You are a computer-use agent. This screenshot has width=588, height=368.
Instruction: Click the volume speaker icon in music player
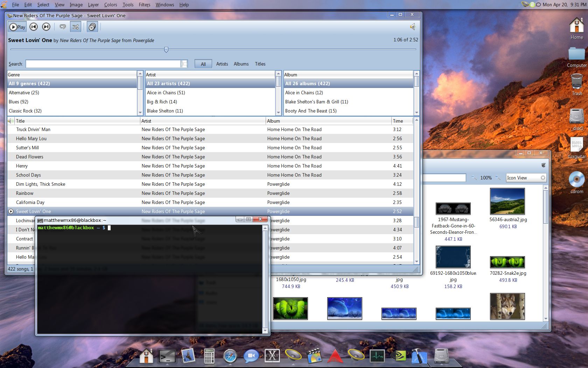pos(413,27)
